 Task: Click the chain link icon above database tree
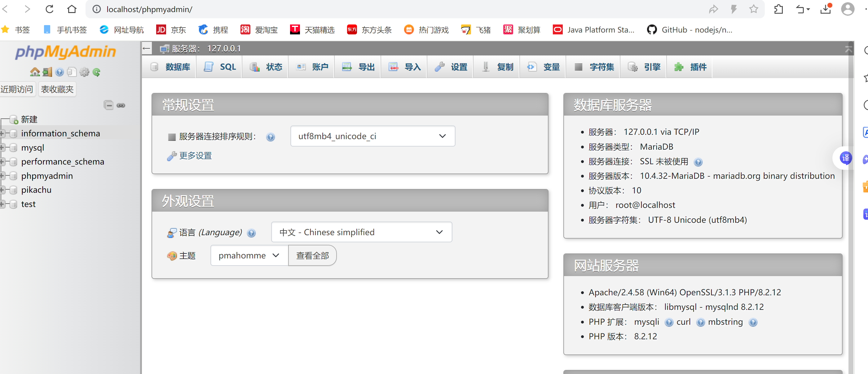(x=121, y=105)
